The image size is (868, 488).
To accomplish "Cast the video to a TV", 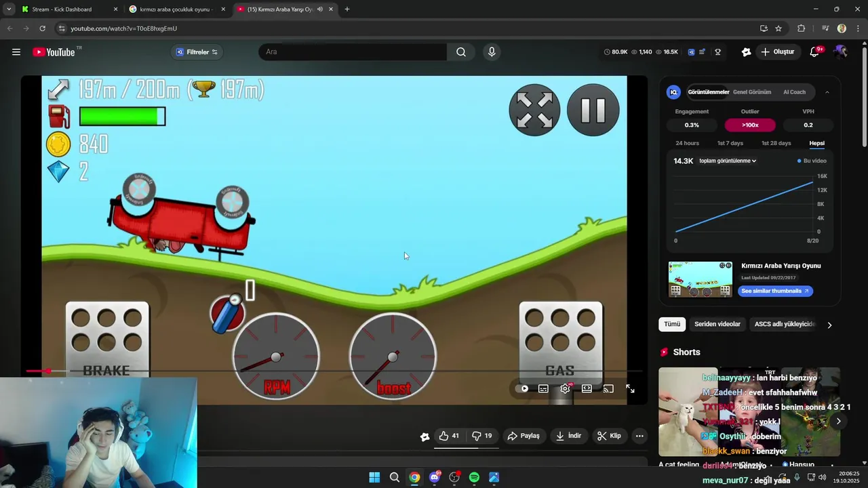I will tap(608, 389).
